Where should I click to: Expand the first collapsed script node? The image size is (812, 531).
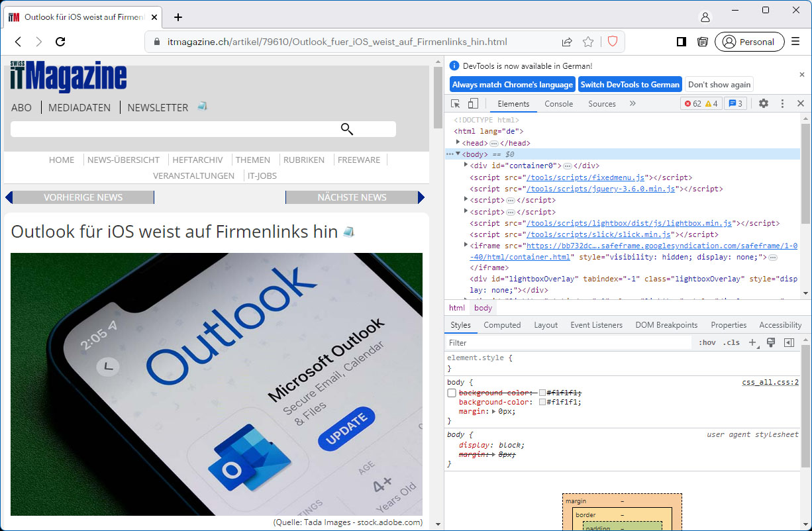(466, 199)
